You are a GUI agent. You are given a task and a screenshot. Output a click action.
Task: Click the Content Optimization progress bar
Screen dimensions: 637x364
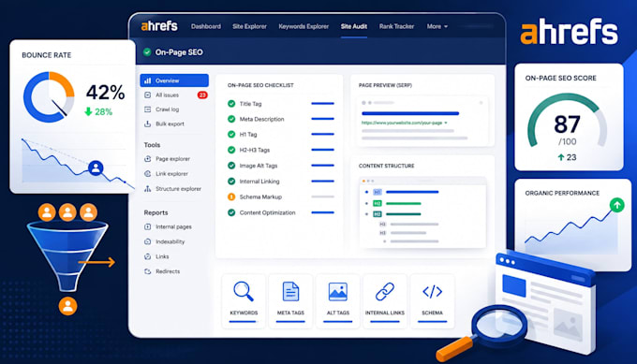pyautogui.click(x=322, y=212)
